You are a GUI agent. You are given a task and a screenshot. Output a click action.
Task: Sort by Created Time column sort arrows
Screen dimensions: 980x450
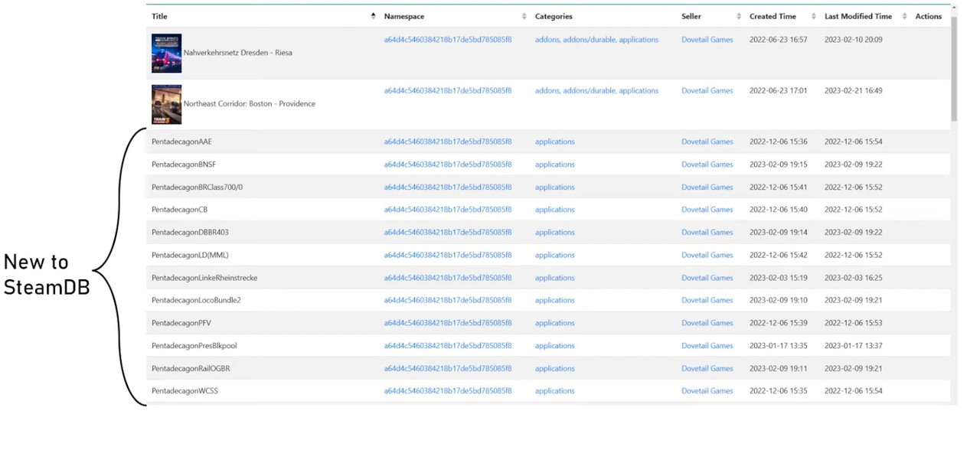point(815,16)
